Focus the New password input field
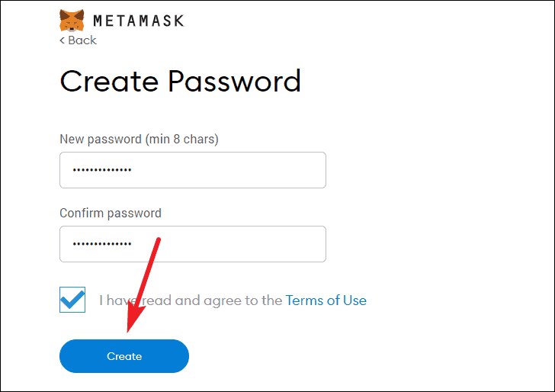The height and width of the screenshot is (392, 555). (193, 170)
